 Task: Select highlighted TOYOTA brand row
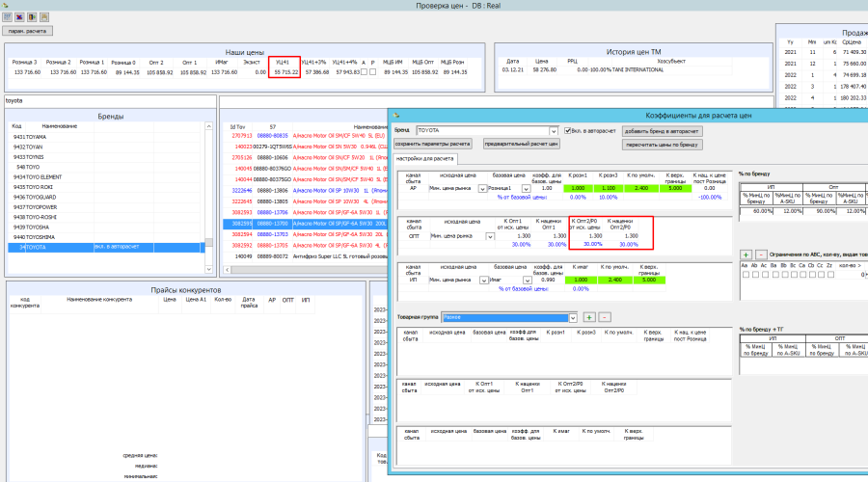[106, 248]
